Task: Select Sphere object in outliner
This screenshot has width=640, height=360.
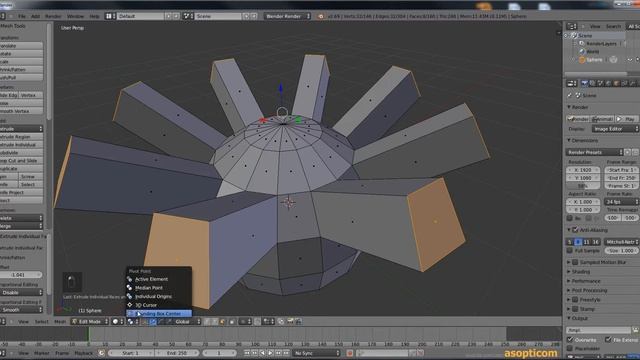Action: click(x=594, y=60)
